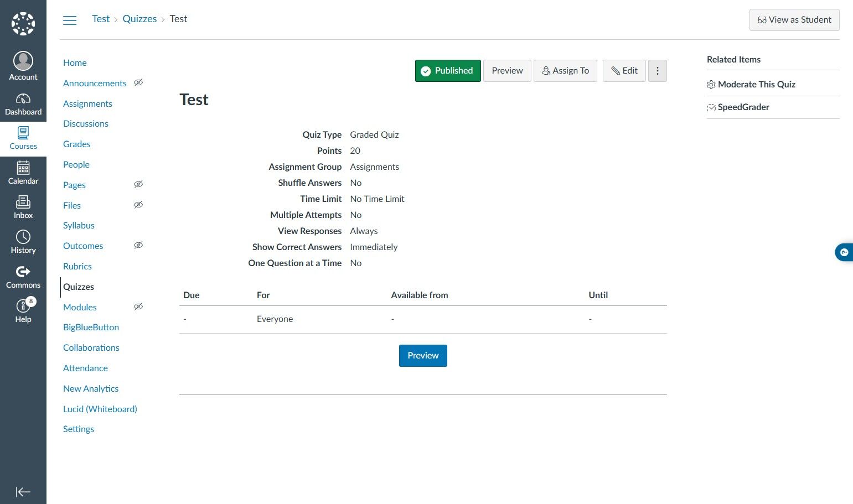
Task: Open the Account avatar menu
Action: (x=23, y=66)
